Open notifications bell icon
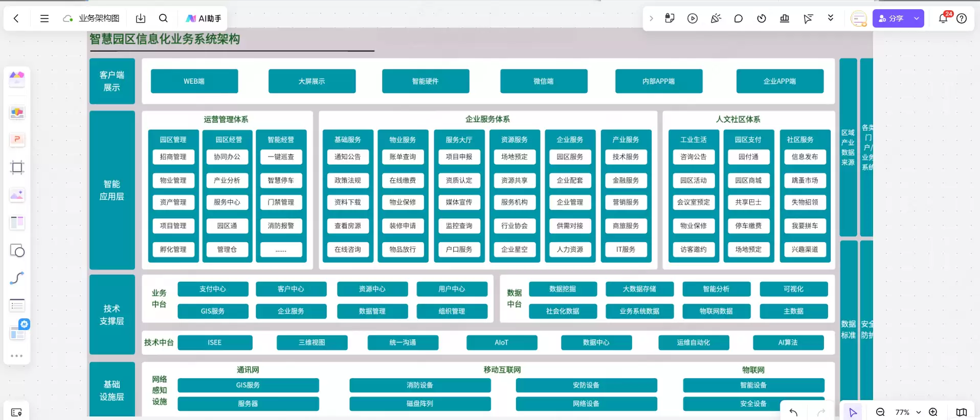This screenshot has height=420, width=980. [943, 18]
